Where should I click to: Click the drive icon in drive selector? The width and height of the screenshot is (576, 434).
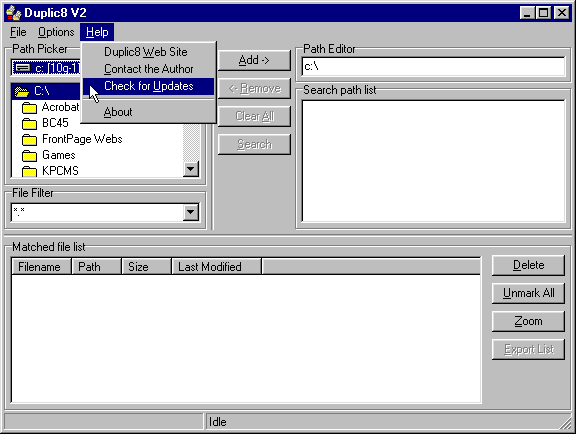[x=22, y=68]
